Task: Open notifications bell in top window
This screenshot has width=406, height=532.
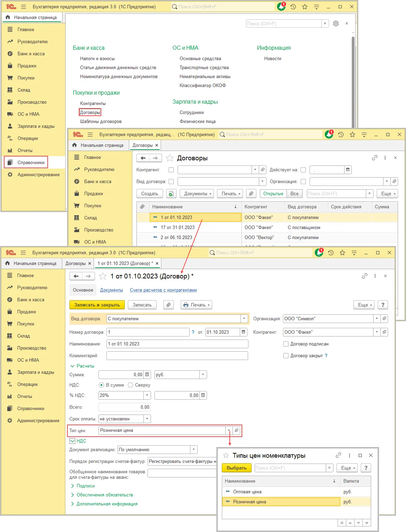Action: [282, 7]
